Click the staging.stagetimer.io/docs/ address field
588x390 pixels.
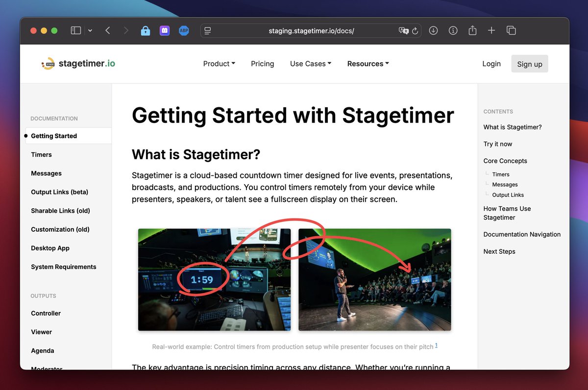311,30
